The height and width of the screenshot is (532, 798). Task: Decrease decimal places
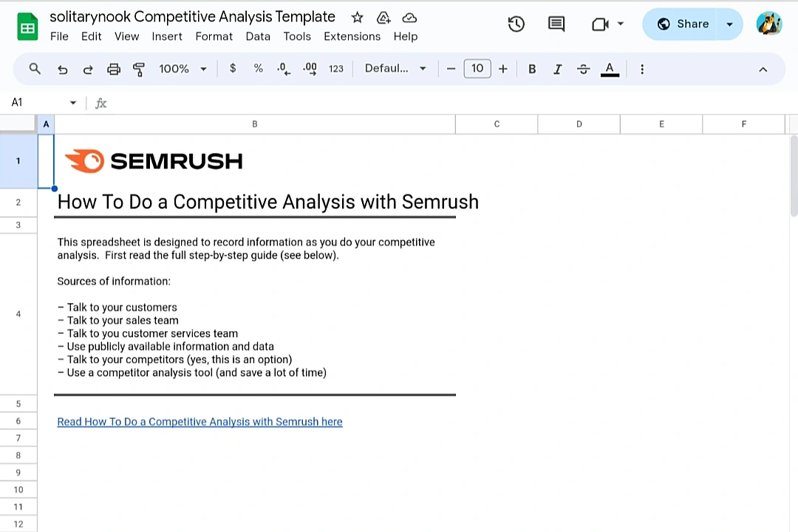coord(284,69)
